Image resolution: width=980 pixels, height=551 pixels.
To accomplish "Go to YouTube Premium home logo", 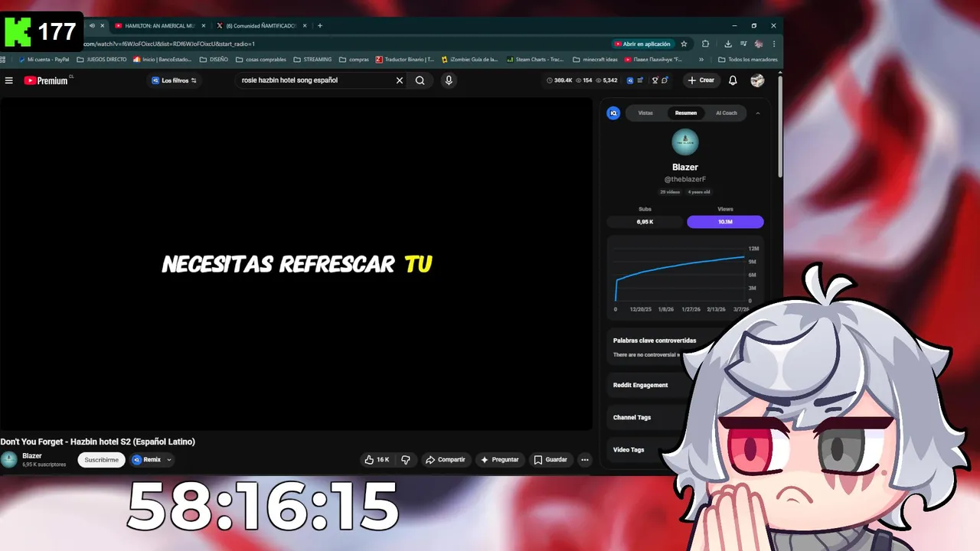I will [46, 80].
